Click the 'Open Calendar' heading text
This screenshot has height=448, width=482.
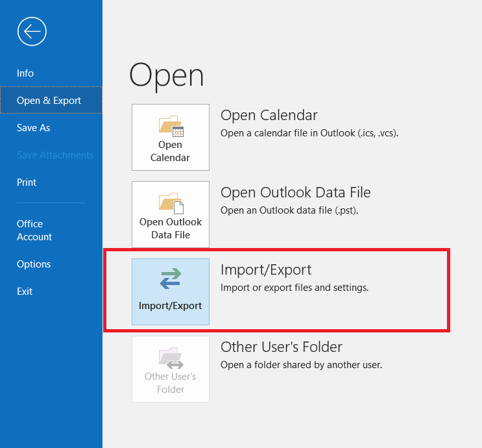[x=269, y=116]
